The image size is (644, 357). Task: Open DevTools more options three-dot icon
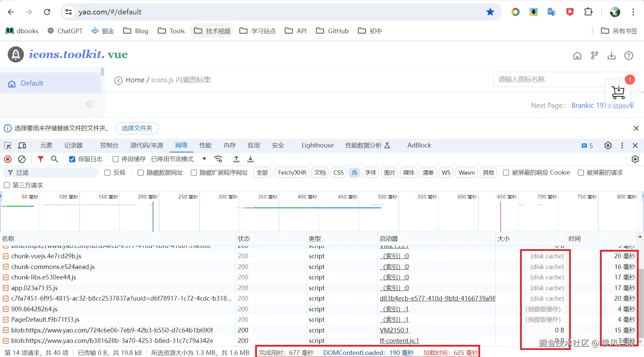pyautogui.click(x=622, y=145)
